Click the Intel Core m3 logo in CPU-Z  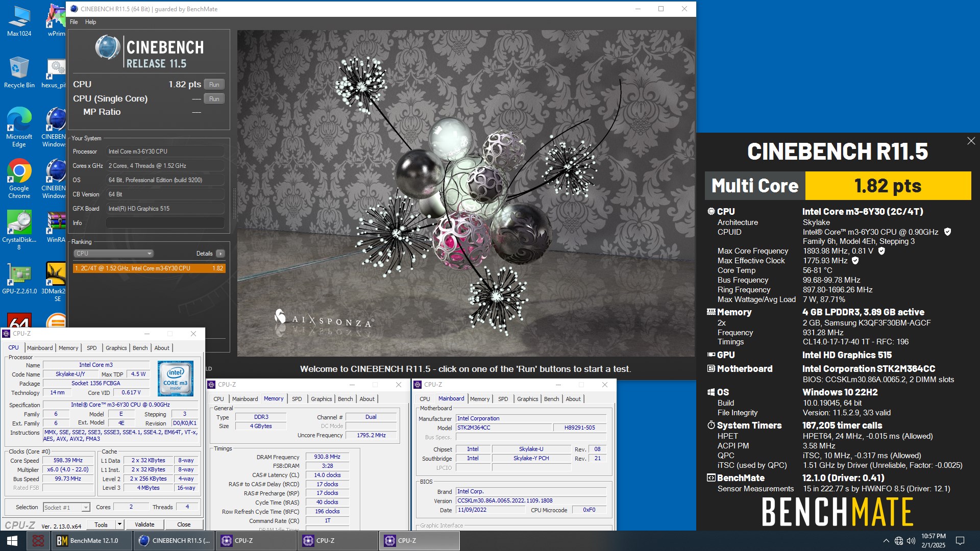(176, 378)
